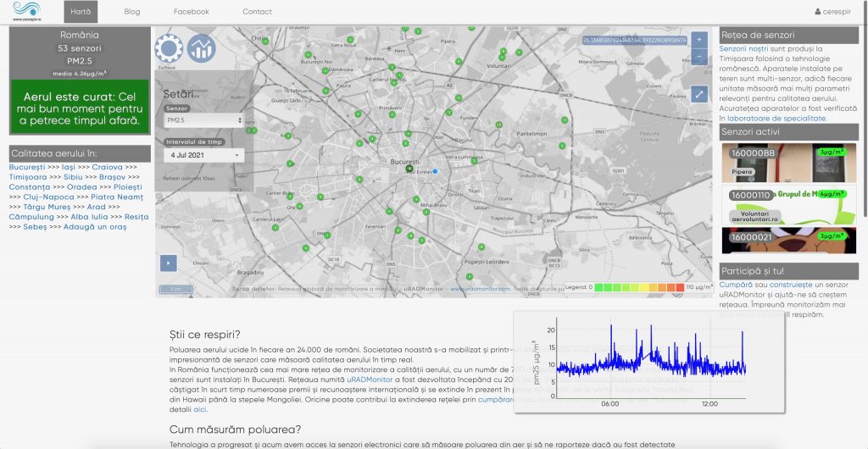The width and height of the screenshot is (868, 449).
Task: Open air quality for Alba Iulia
Action: [89, 217]
